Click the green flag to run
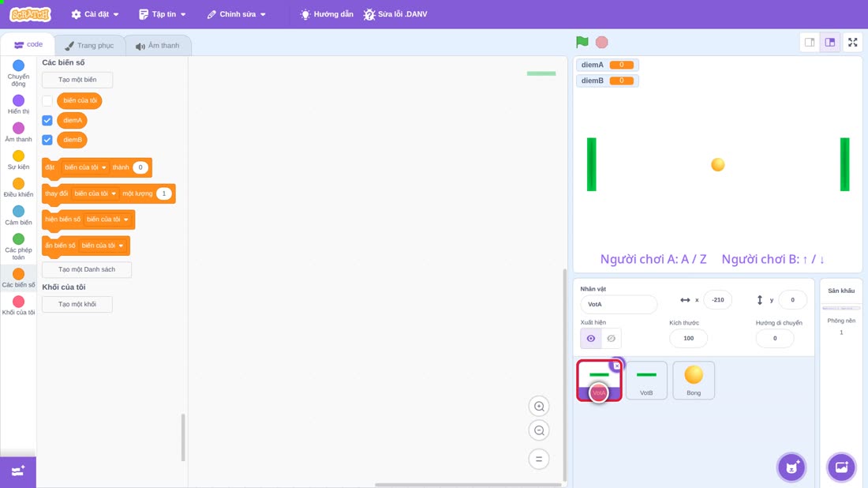 click(x=582, y=42)
